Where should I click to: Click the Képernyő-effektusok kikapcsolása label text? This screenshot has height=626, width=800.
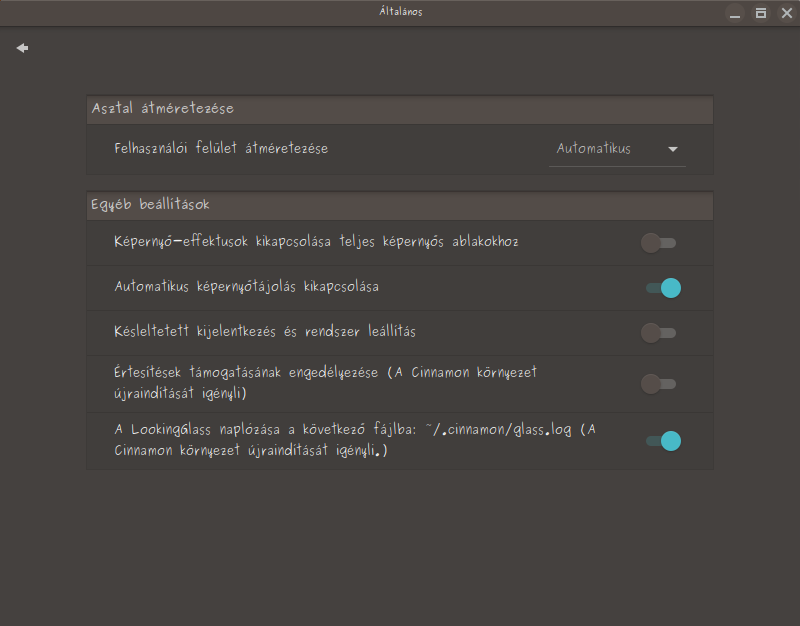coord(316,241)
